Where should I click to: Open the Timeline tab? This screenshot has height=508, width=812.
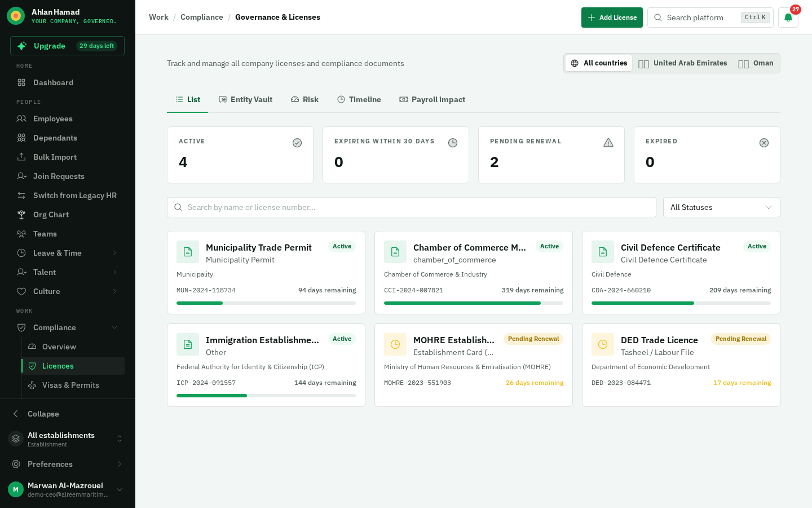(x=359, y=99)
